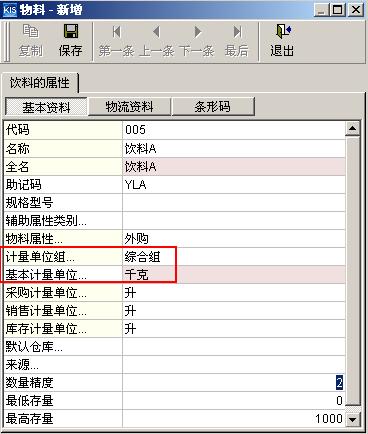Click the scrollbar down arrow
The height and width of the screenshot is (434, 368).
tap(352, 419)
